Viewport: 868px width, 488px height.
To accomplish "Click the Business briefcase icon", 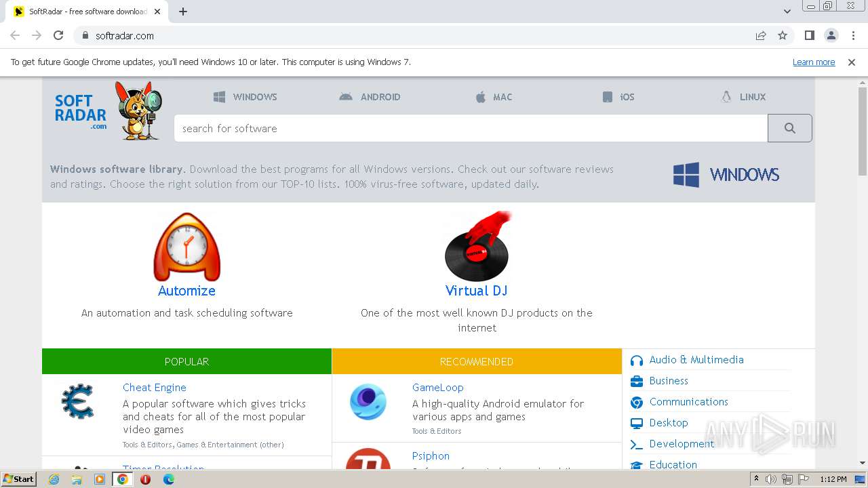I will (636, 382).
